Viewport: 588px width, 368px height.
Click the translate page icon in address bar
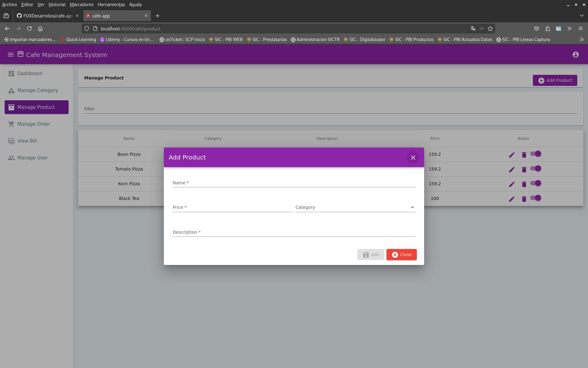pyautogui.click(x=473, y=29)
